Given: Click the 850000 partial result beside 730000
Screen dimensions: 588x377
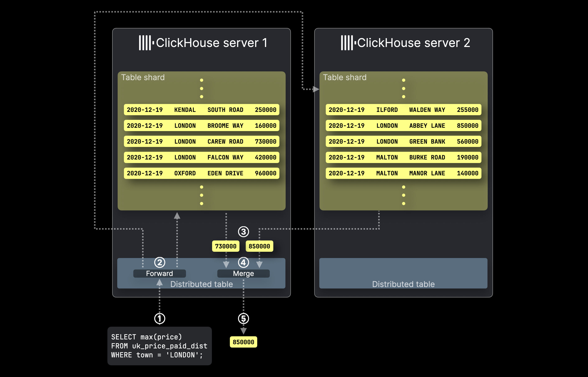Looking at the screenshot, I should point(259,246).
